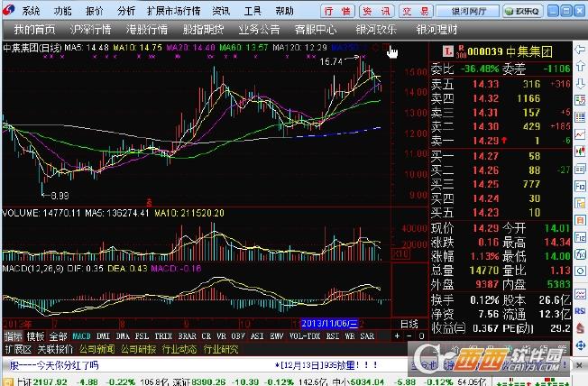The image size is (588, 386).
Task: Open the 关联报价 tab
Action: coord(55,349)
